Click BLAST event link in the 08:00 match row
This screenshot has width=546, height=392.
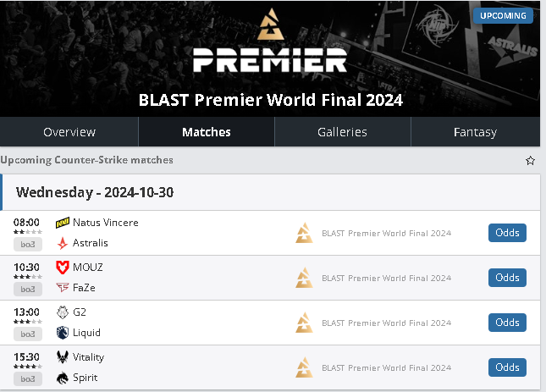pyautogui.click(x=386, y=233)
